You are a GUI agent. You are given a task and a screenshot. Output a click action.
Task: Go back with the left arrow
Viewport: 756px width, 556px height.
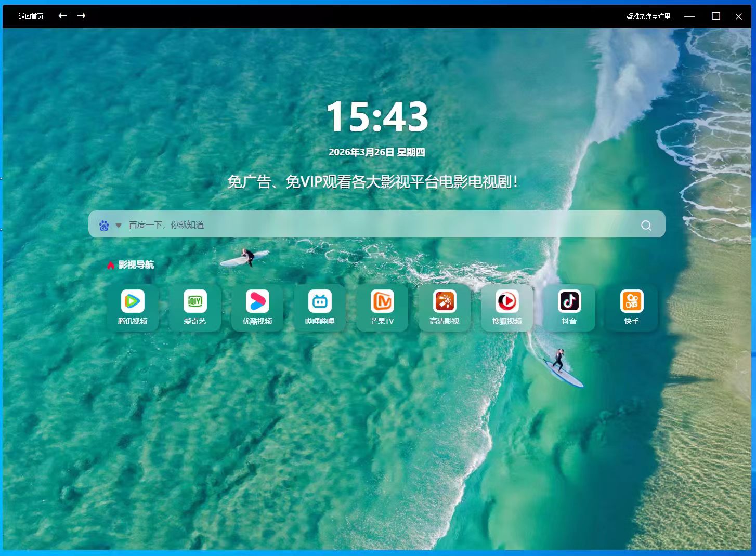coord(63,16)
